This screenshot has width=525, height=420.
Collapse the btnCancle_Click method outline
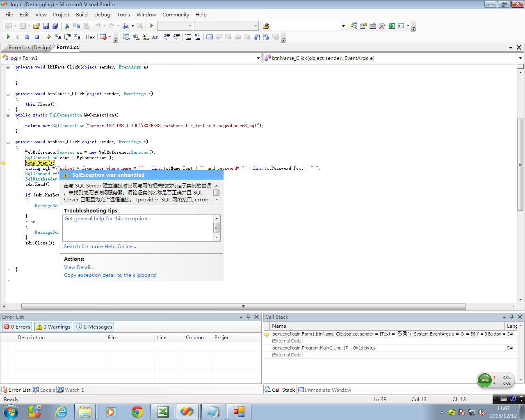point(8,94)
